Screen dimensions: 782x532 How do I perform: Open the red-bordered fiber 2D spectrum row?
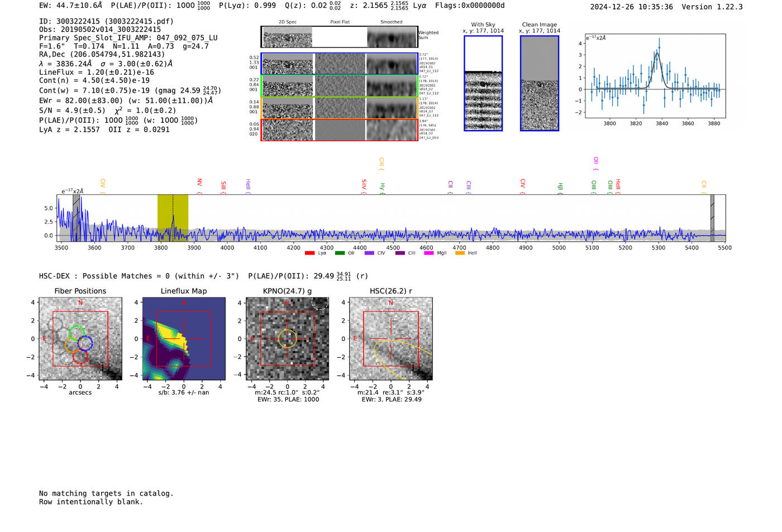point(339,130)
